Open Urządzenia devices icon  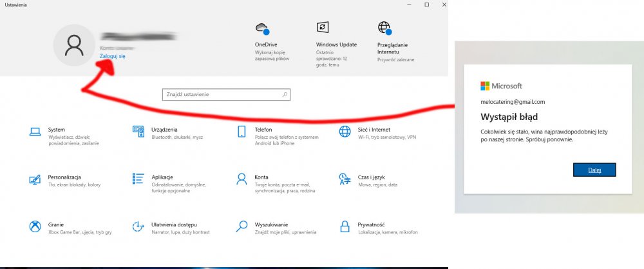[x=138, y=132]
